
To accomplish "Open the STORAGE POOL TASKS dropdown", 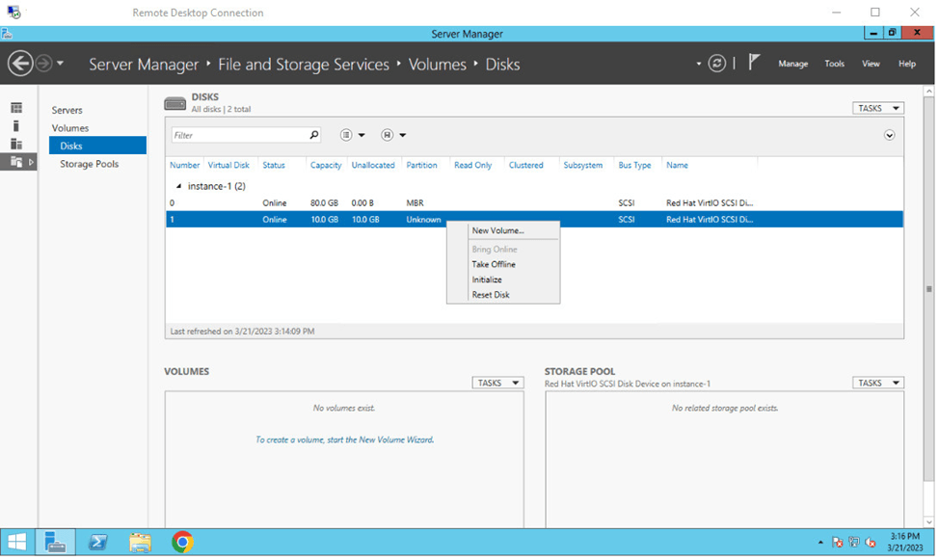I will pyautogui.click(x=878, y=383).
